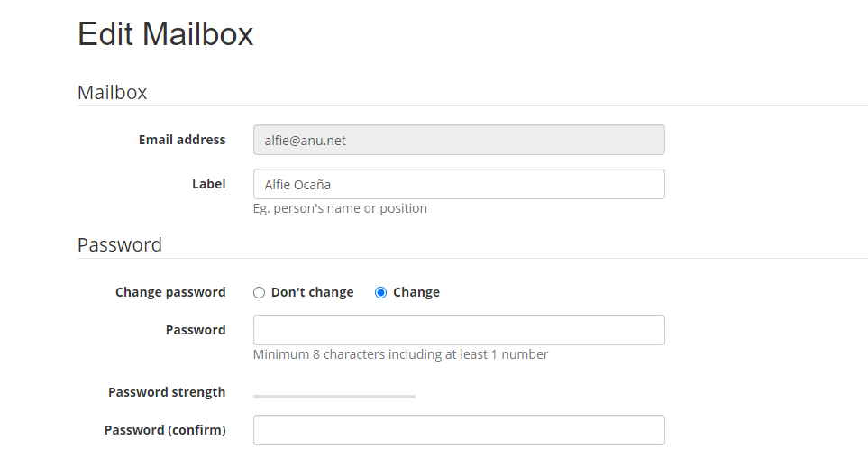Focus the Password (confirm) input field
868x458 pixels.
[x=459, y=430]
